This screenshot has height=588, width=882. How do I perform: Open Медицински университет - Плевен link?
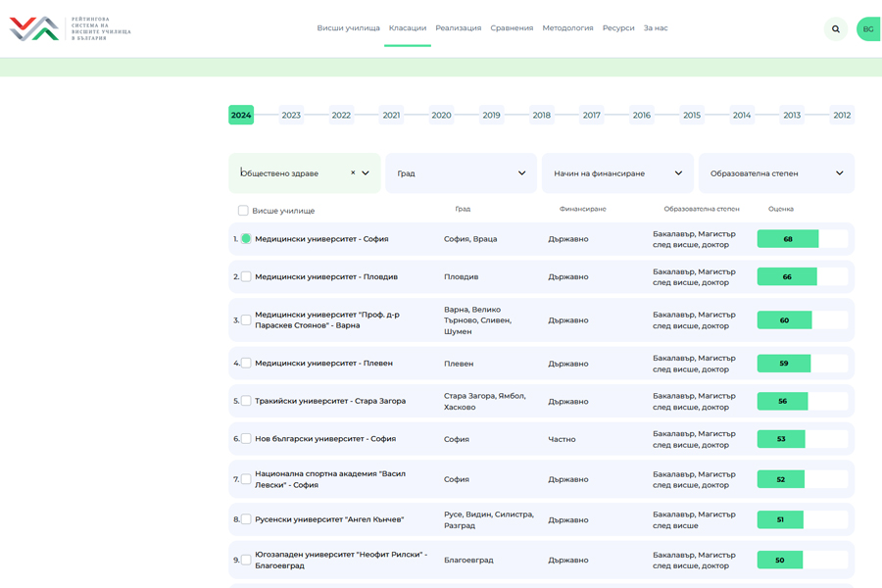pyautogui.click(x=323, y=363)
